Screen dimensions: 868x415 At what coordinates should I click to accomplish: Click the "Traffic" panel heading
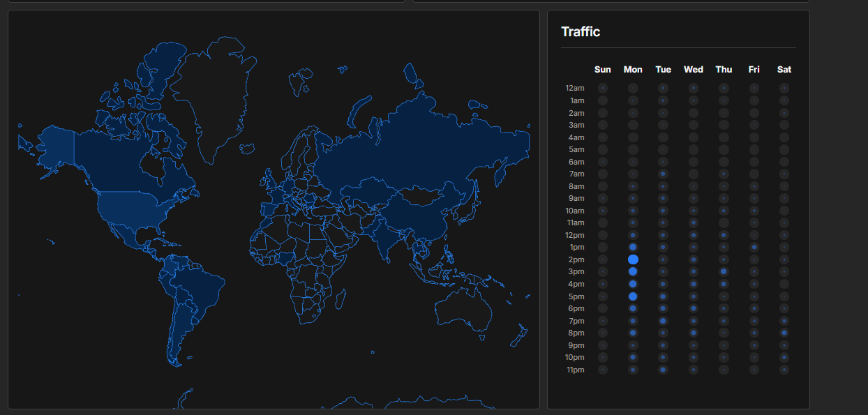[581, 31]
